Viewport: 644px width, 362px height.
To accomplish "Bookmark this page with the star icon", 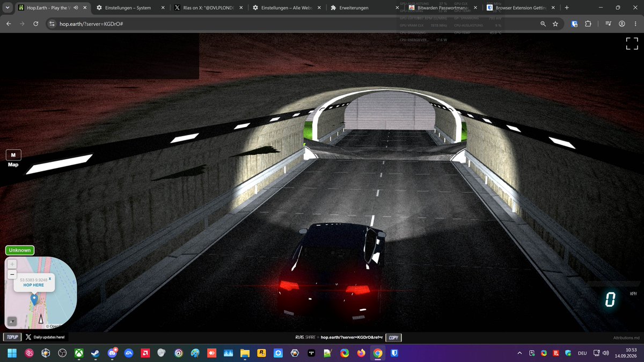I will point(555,24).
